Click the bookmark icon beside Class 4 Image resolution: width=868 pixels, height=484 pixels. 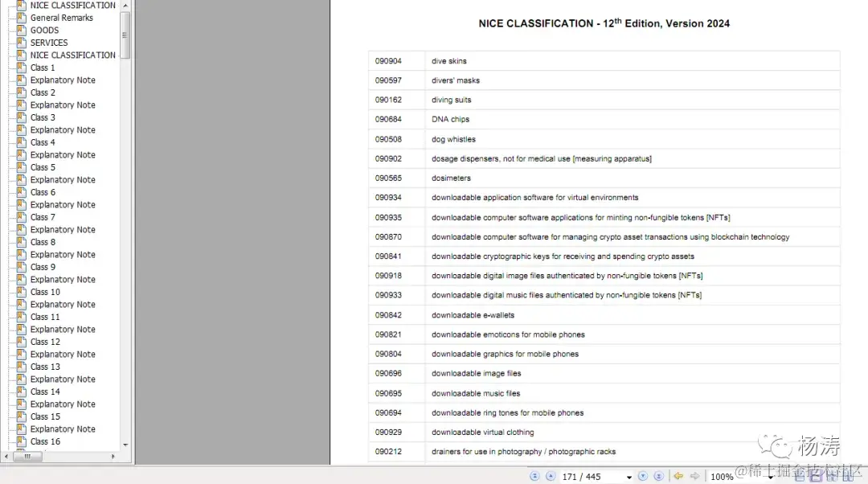point(22,142)
